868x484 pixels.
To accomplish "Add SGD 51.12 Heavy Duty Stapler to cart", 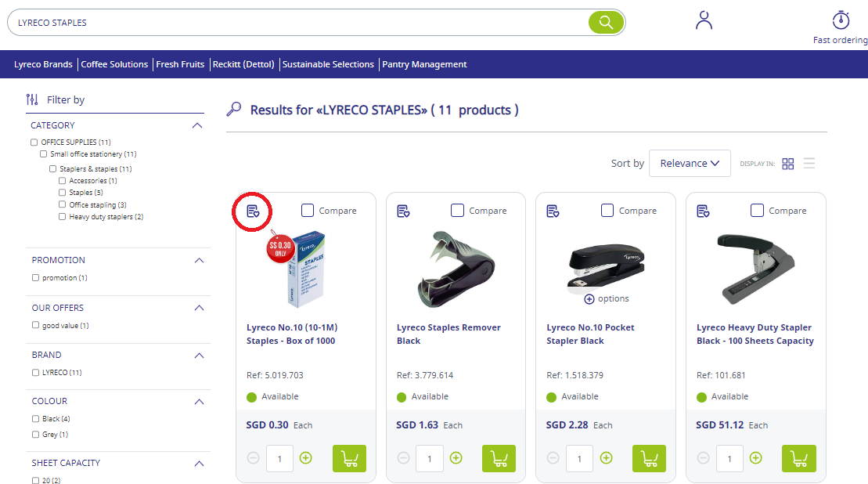I will (x=799, y=458).
